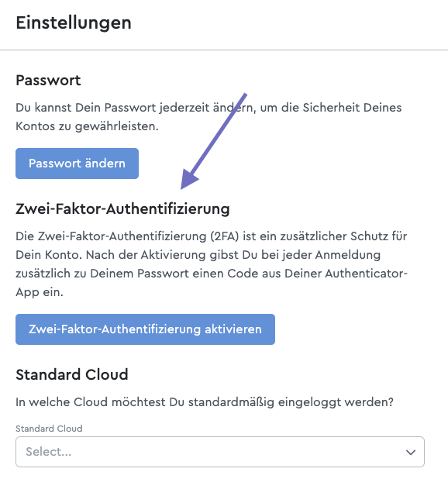Click the small Standard Cloud field label
448x496 pixels.
(x=49, y=429)
